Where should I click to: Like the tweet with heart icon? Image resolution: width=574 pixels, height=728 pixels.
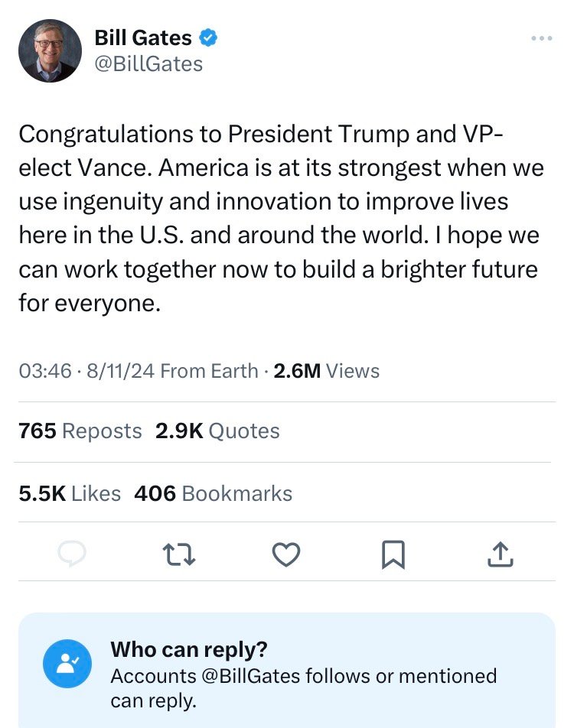click(286, 554)
